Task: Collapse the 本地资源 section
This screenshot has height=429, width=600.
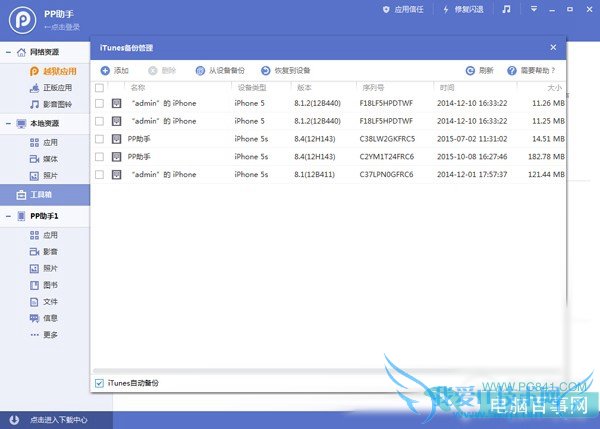Action: [8, 124]
